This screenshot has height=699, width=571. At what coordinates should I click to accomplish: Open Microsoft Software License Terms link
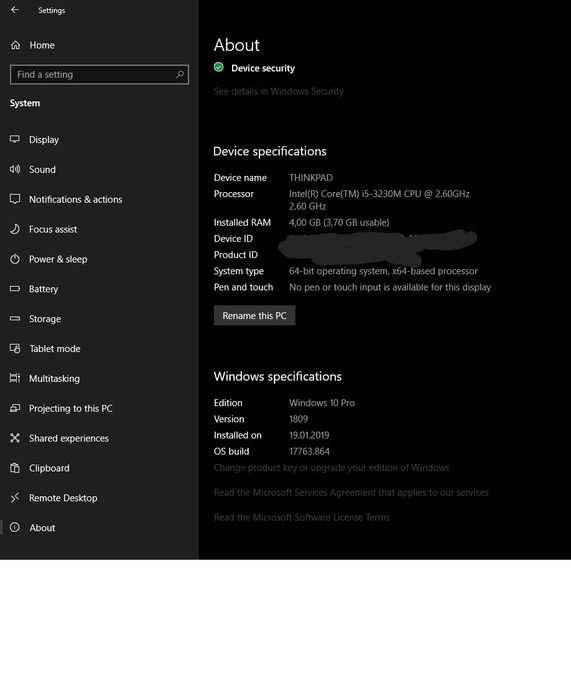301,518
